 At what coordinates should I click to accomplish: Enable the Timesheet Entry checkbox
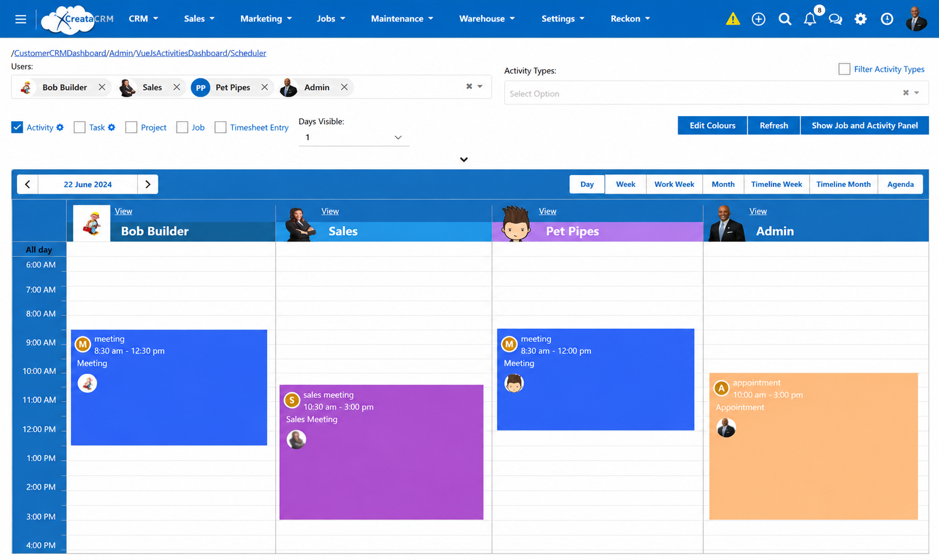click(x=220, y=127)
